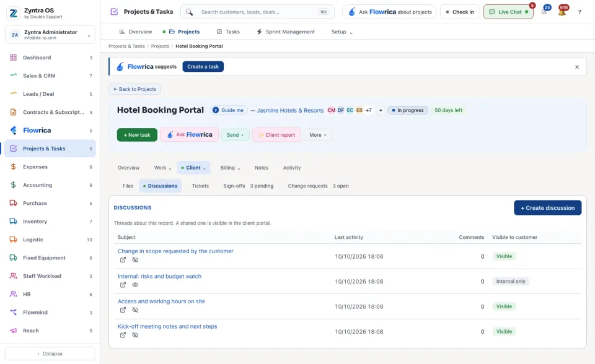The image size is (595, 364).
Task: Click the help question mark icon
Action: (580, 12)
